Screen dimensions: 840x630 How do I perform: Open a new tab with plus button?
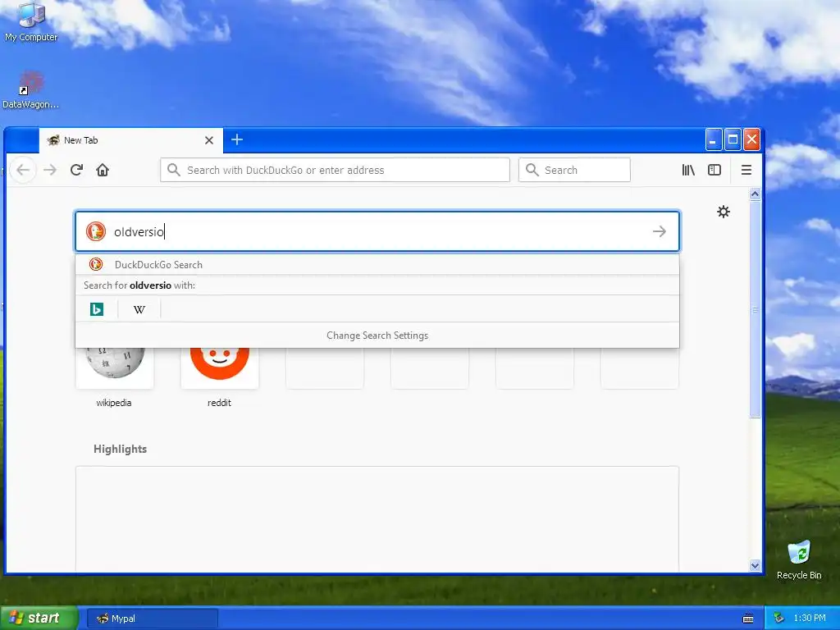(237, 139)
